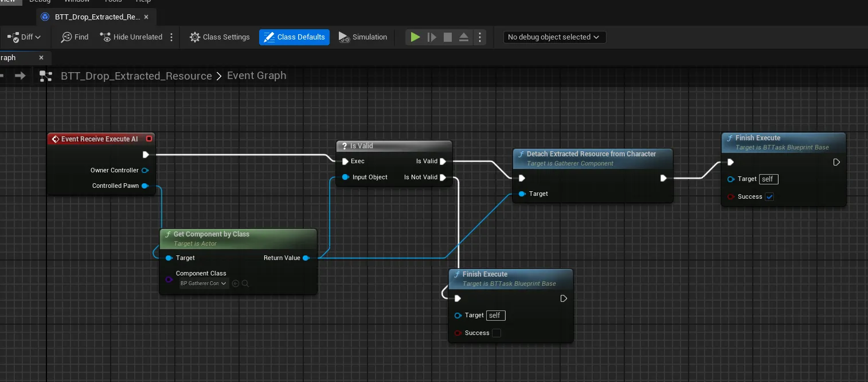The width and height of the screenshot is (868, 382).
Task: Click exec output pin of Event Receive Execute AI
Action: point(146,155)
